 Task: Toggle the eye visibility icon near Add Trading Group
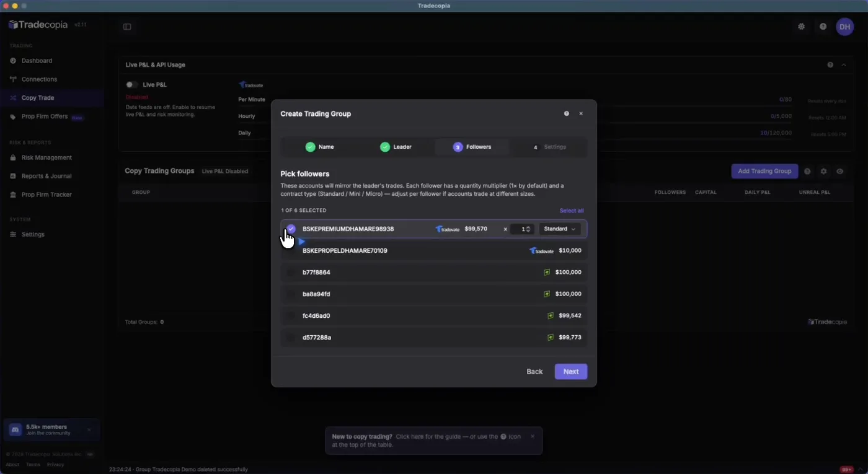[839, 172]
